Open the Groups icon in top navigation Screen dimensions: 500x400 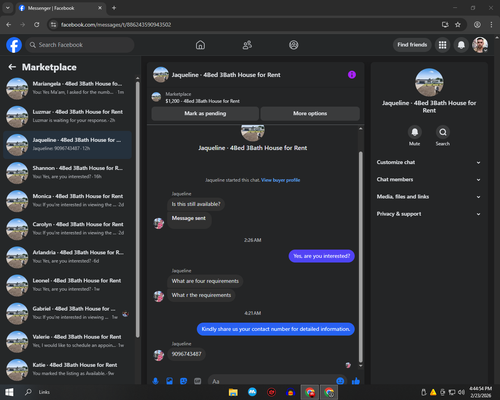click(294, 45)
